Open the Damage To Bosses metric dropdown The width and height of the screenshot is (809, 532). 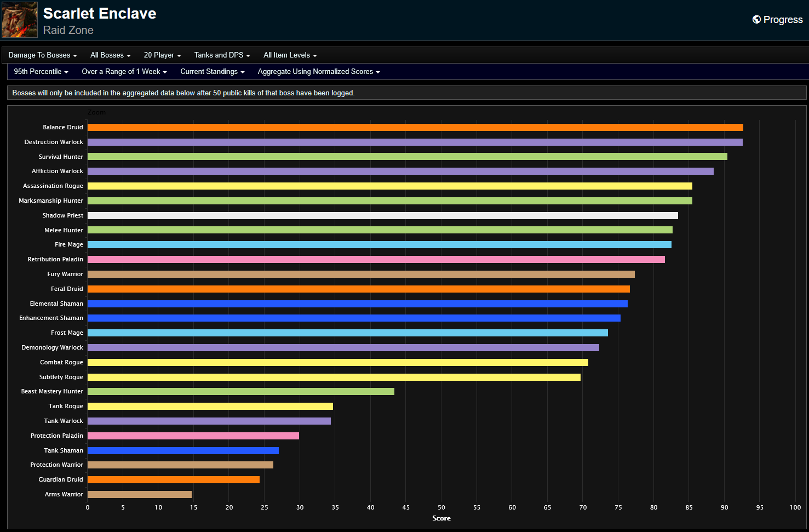[x=43, y=55]
